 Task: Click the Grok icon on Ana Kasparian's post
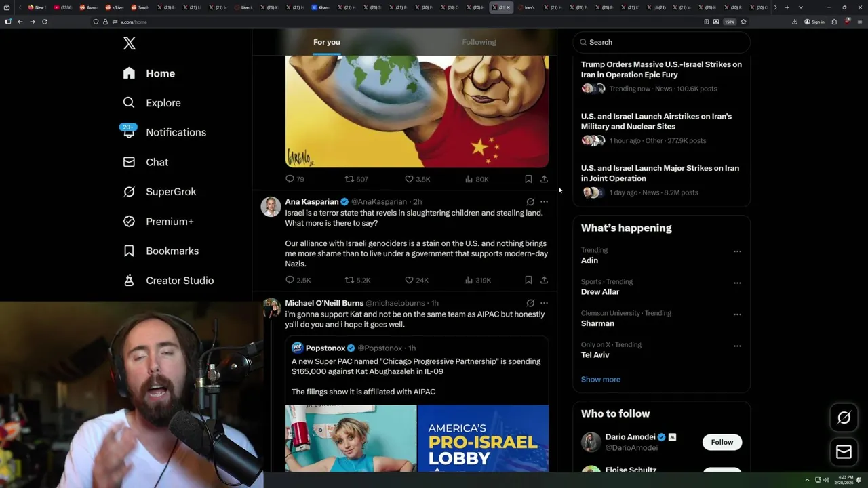tap(530, 201)
